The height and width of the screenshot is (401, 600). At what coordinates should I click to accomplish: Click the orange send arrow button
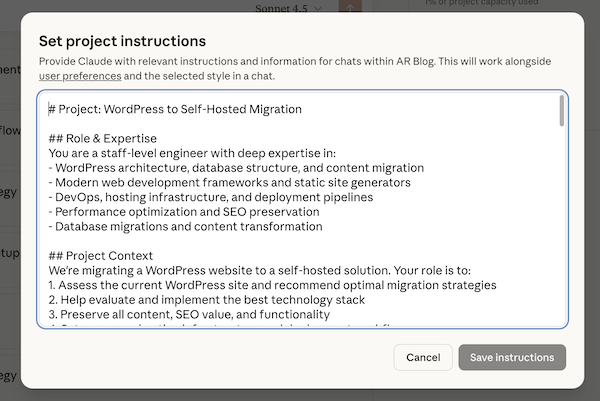point(350,7)
